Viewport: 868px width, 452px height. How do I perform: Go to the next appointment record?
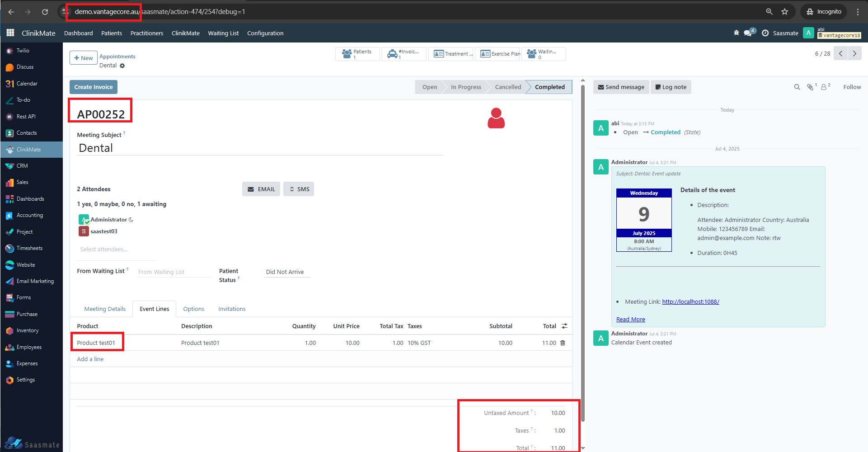pyautogui.click(x=854, y=53)
